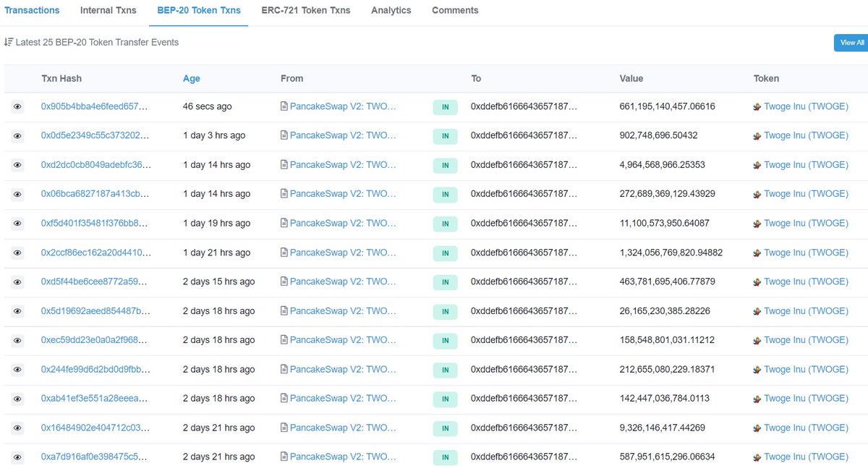
Task: Open transaction hash 0x16484902e404712c03
Action: click(95, 428)
